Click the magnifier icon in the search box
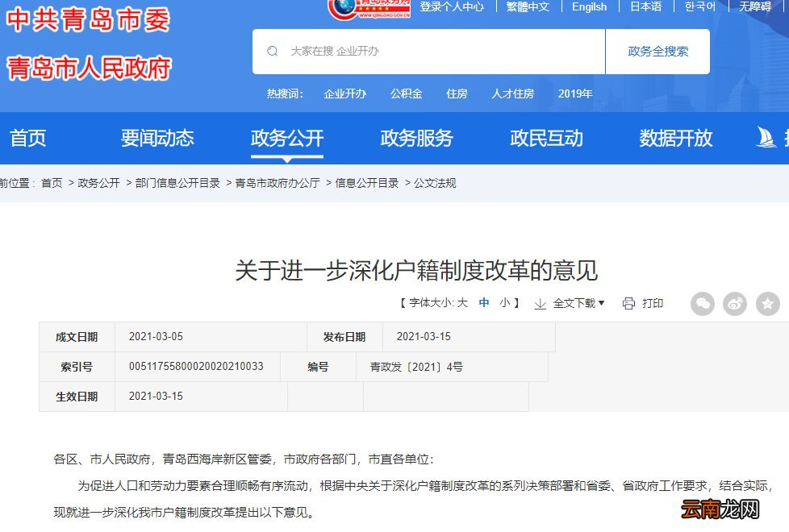 pyautogui.click(x=272, y=51)
